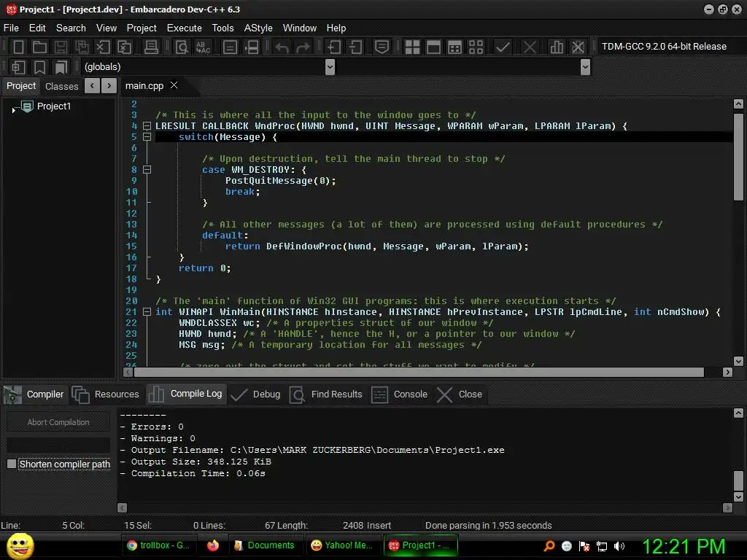Switch to the Classes tab
This screenshot has width=747, height=560.
pyautogui.click(x=62, y=86)
